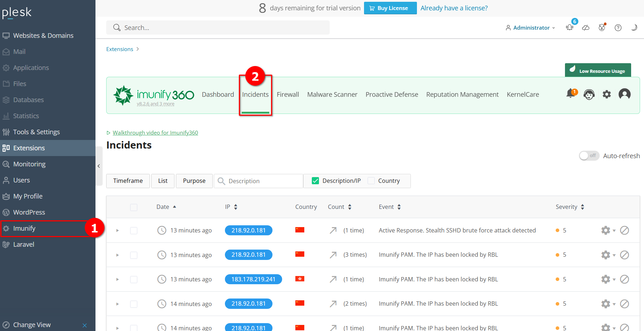Click the Already have a license link
This screenshot has width=644, height=331.
pyautogui.click(x=454, y=8)
